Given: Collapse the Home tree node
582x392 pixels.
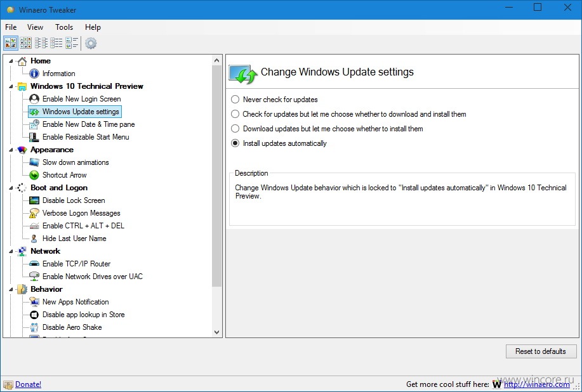Looking at the screenshot, I should [11, 61].
